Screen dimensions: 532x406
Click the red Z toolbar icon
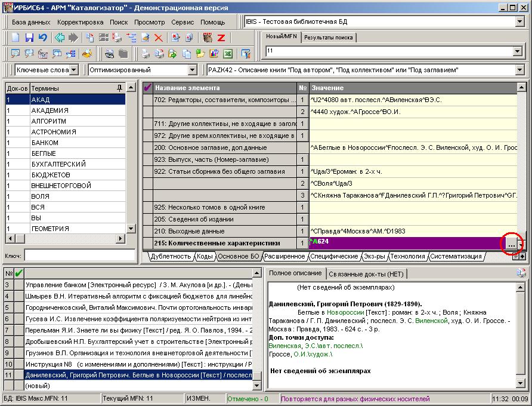[221, 38]
